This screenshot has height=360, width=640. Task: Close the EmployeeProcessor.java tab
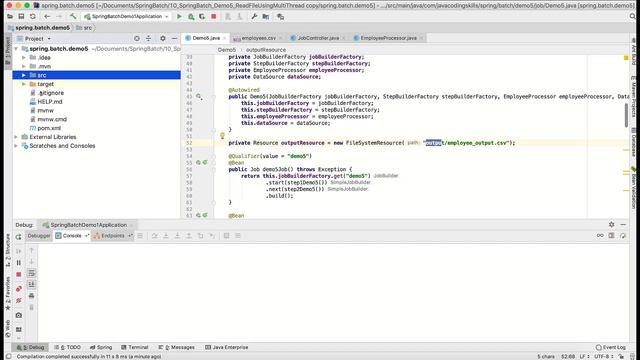coord(421,38)
